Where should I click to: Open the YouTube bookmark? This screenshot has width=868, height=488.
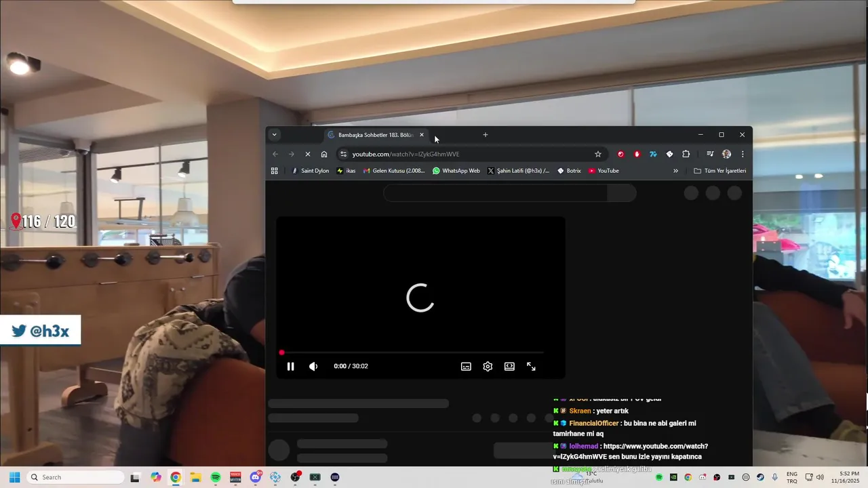tap(604, 171)
